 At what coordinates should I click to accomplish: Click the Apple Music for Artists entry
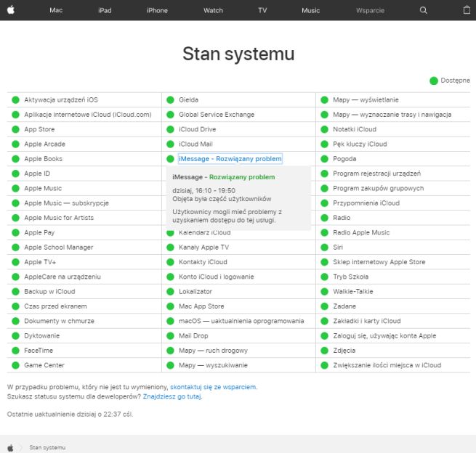59,218
